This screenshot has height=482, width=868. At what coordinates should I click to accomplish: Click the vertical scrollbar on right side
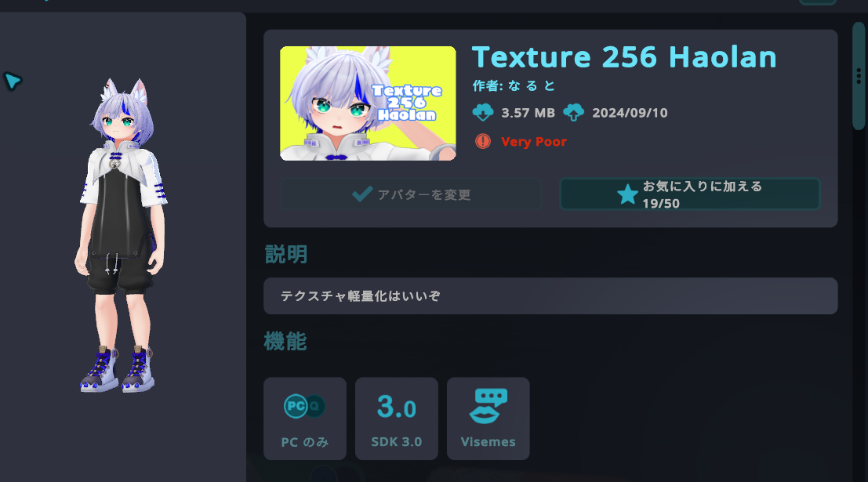pyautogui.click(x=859, y=76)
